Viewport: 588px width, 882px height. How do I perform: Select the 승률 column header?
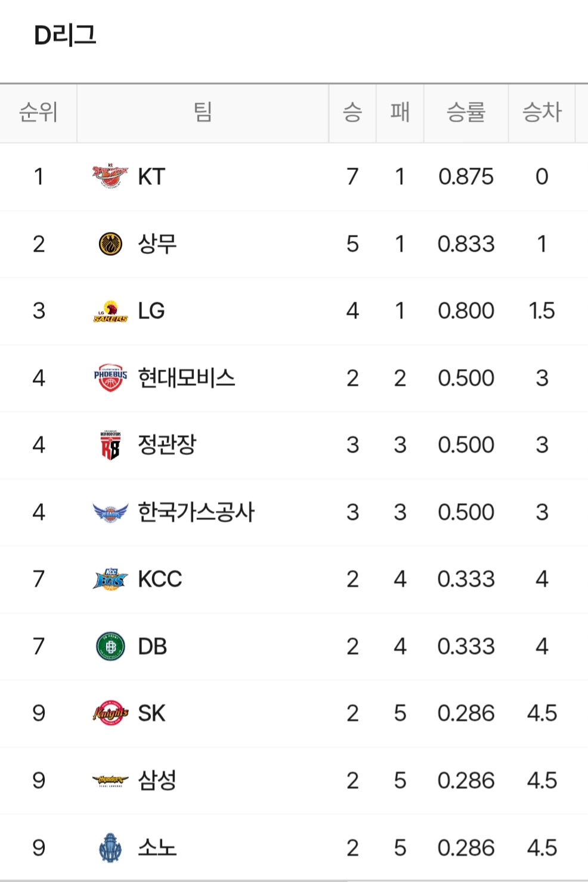[x=466, y=112]
